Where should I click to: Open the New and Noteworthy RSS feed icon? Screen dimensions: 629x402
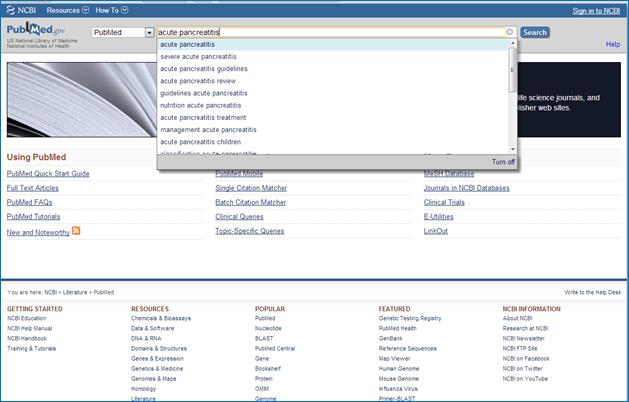click(76, 231)
